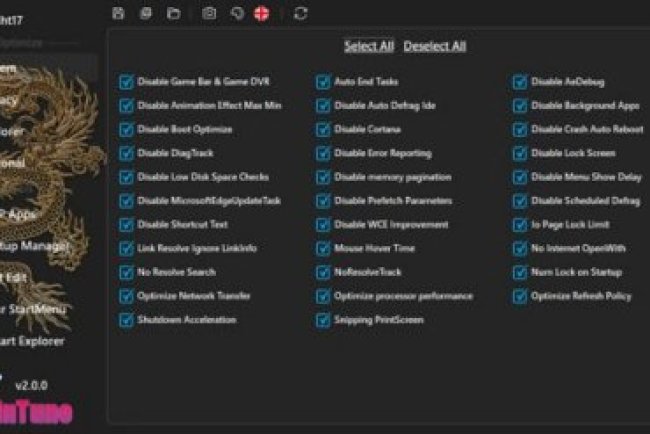Click the v2.0.0 version label

pyautogui.click(x=32, y=386)
